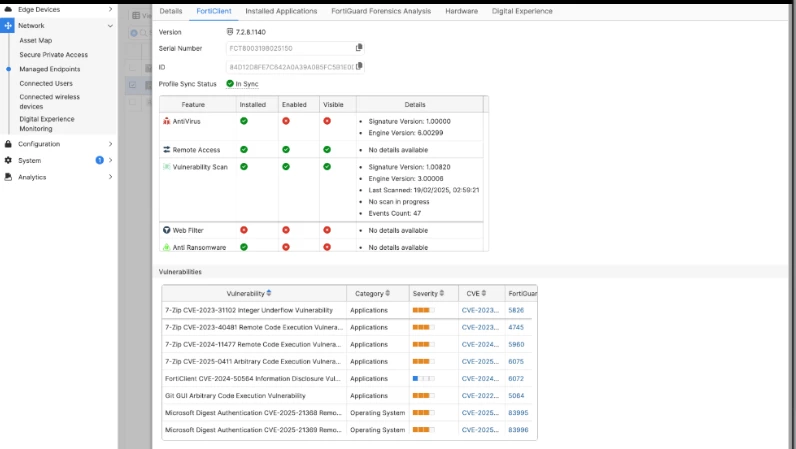Viewport: 796px width, 449px height.
Task: Click the System notification badge showing 1
Action: (x=100, y=160)
